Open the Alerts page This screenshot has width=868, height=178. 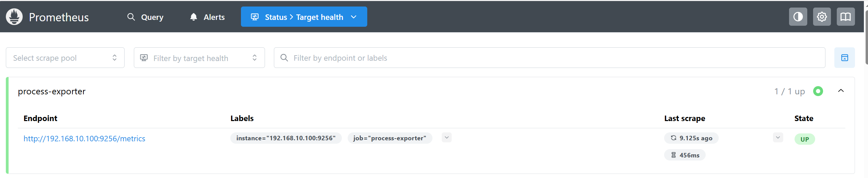point(207,17)
